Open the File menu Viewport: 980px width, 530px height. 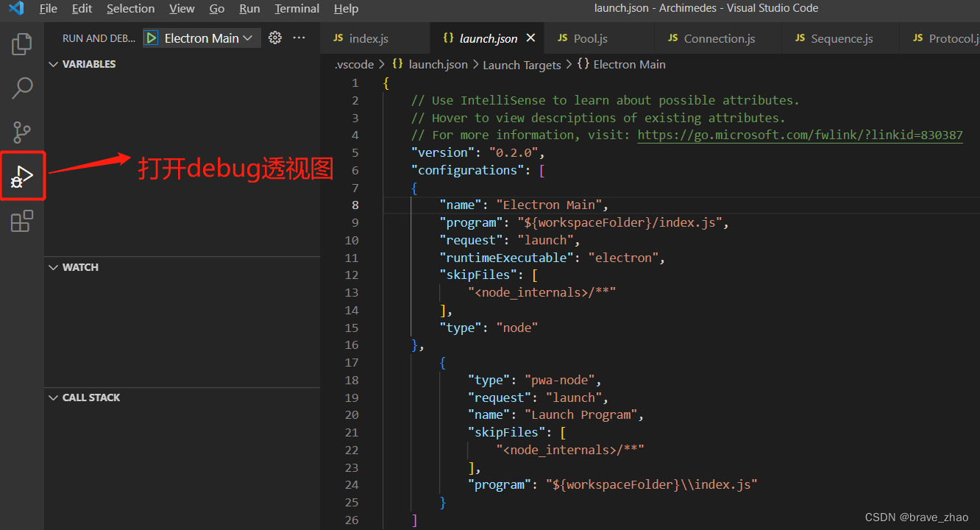49,9
